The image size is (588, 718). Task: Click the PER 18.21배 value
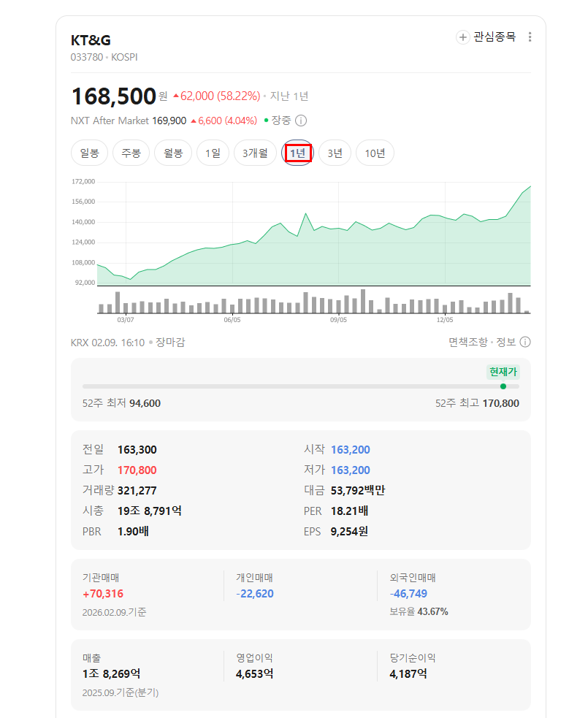point(349,511)
